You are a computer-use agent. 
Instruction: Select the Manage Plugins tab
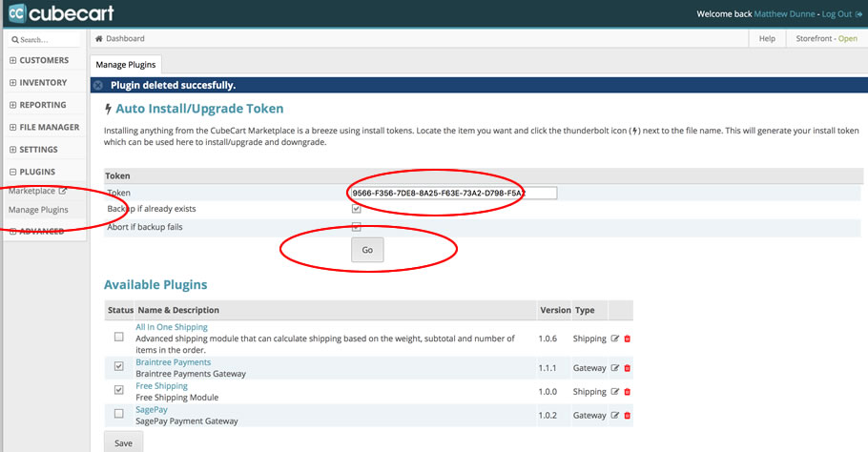126,65
